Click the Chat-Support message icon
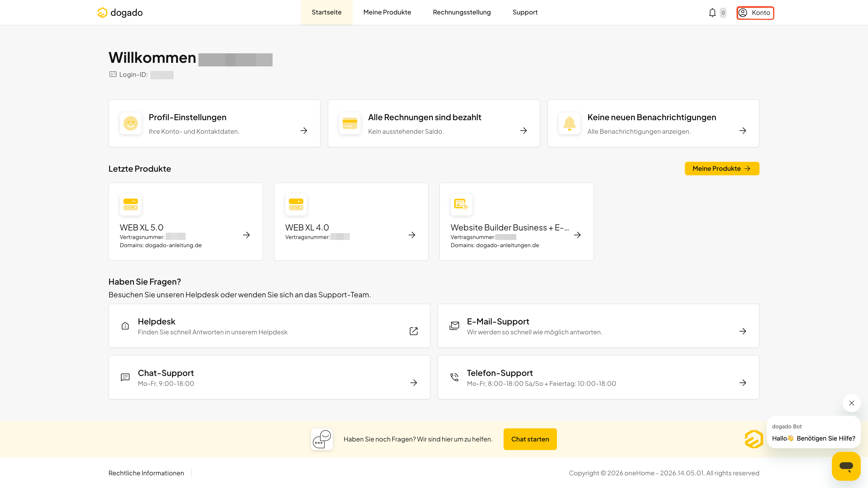This screenshot has width=868, height=488. [x=125, y=377]
